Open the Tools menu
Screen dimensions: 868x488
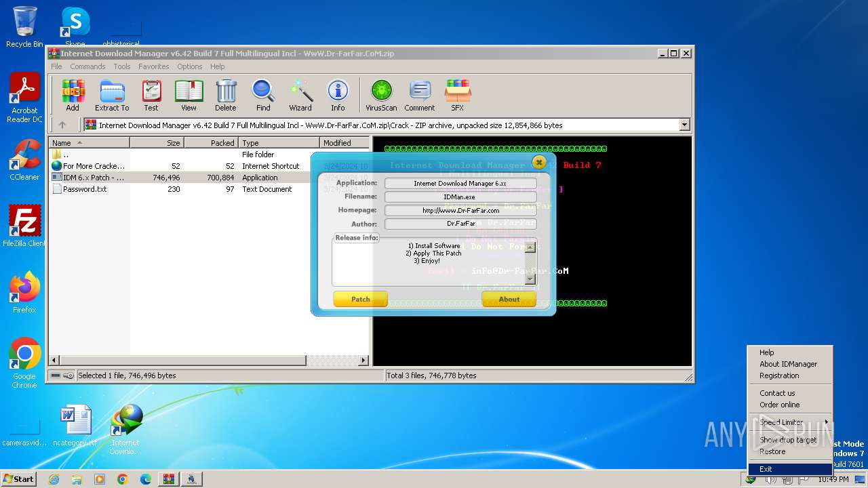(122, 66)
